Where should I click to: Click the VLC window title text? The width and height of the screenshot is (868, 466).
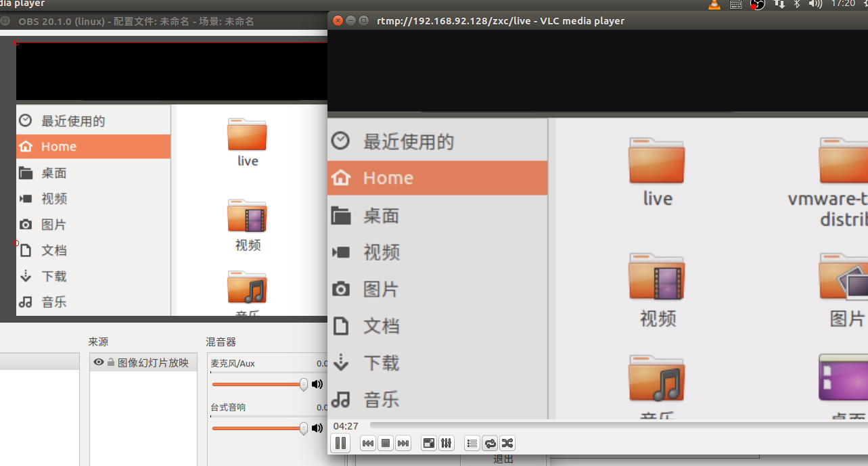tap(501, 21)
